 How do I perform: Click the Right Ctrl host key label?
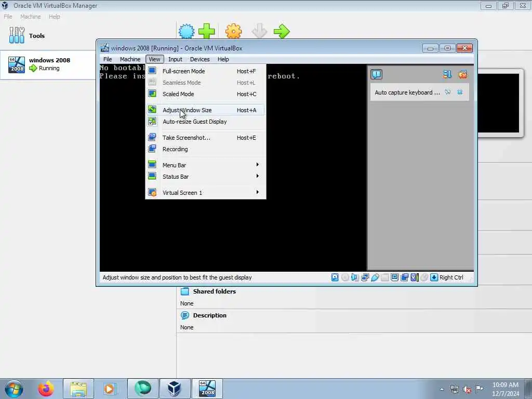pos(451,277)
